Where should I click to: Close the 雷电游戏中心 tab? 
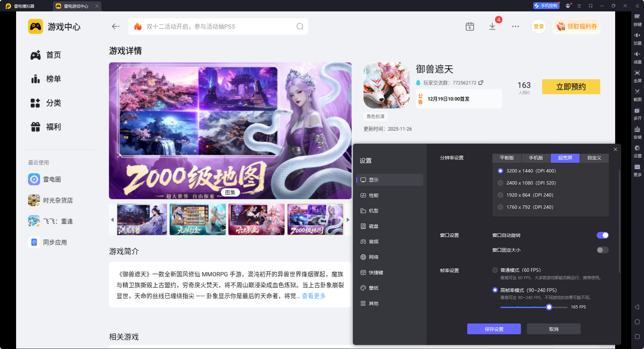coord(97,6)
